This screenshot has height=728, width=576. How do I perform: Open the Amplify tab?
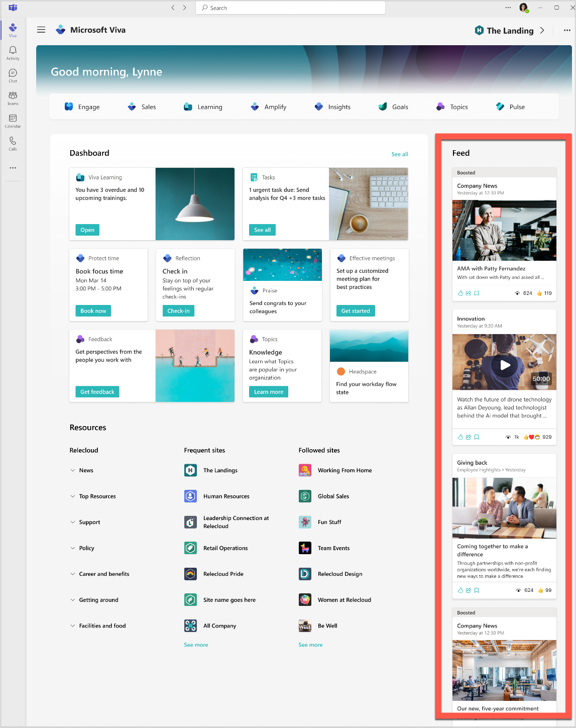pos(269,107)
